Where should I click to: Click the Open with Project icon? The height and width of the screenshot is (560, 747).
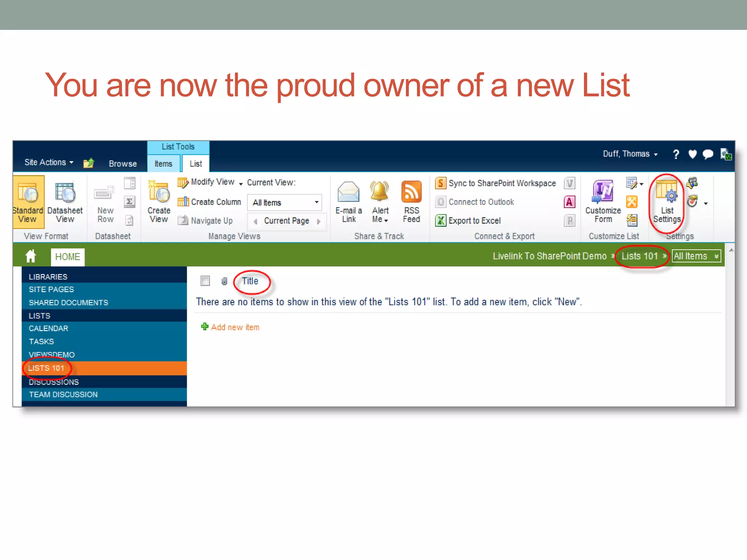[x=570, y=221]
